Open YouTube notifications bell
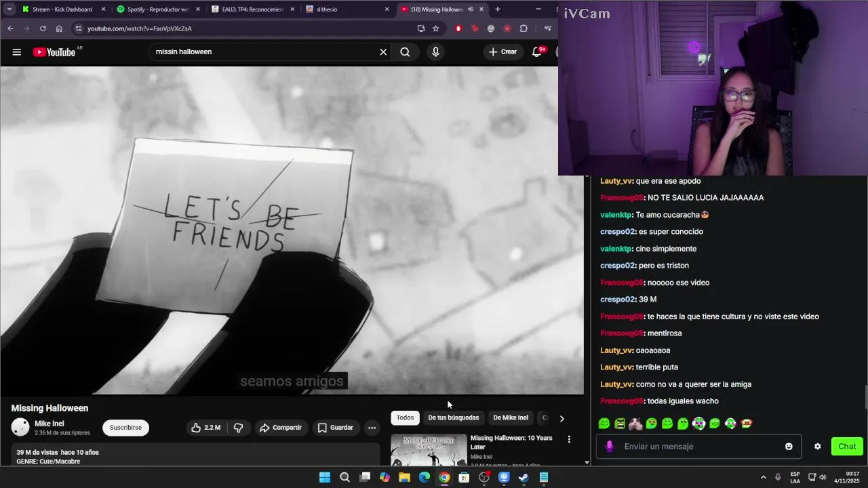 point(536,52)
